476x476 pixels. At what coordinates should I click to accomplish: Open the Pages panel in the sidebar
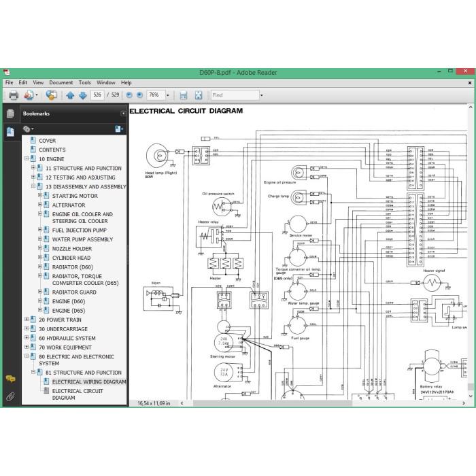click(x=10, y=114)
